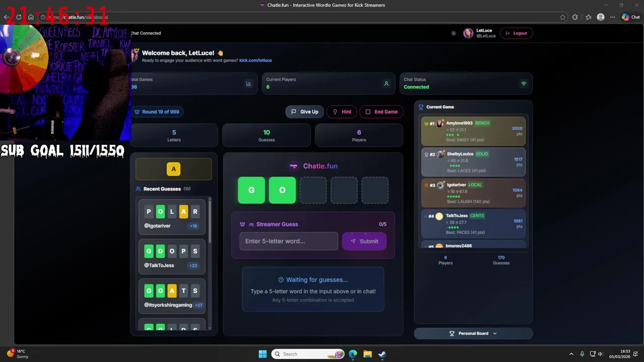The height and width of the screenshot is (362, 644).
Task: Refresh the browser page
Action: coord(19,17)
